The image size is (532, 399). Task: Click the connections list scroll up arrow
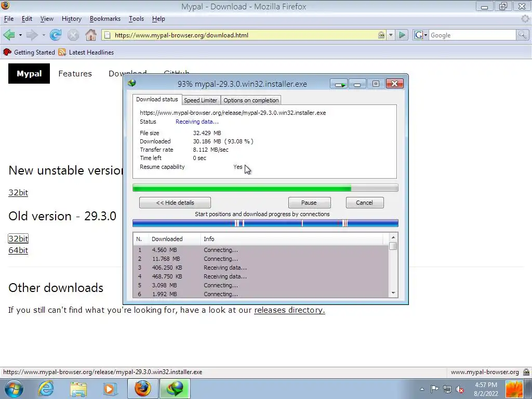coord(393,237)
